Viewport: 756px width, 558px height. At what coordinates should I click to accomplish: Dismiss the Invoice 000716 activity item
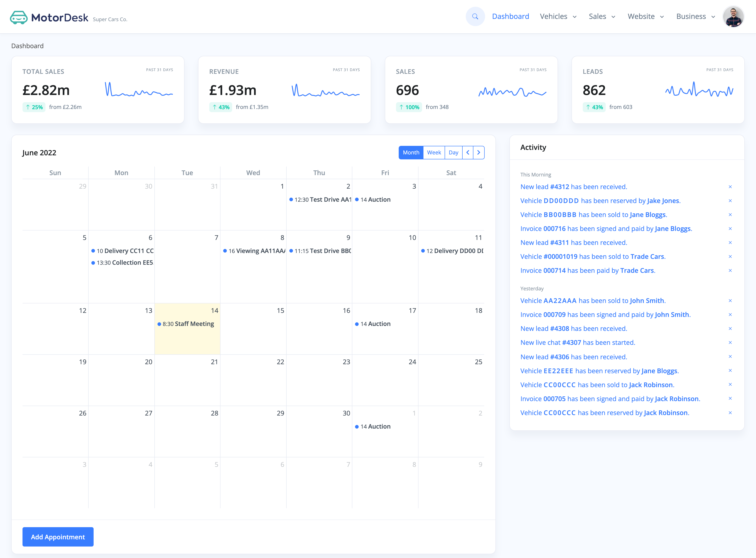(730, 229)
